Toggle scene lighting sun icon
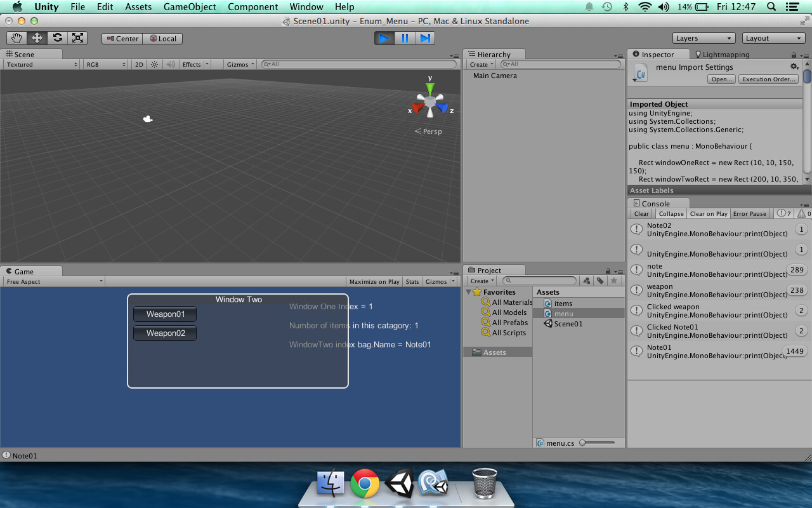Viewport: 812px width, 508px height. (x=154, y=64)
